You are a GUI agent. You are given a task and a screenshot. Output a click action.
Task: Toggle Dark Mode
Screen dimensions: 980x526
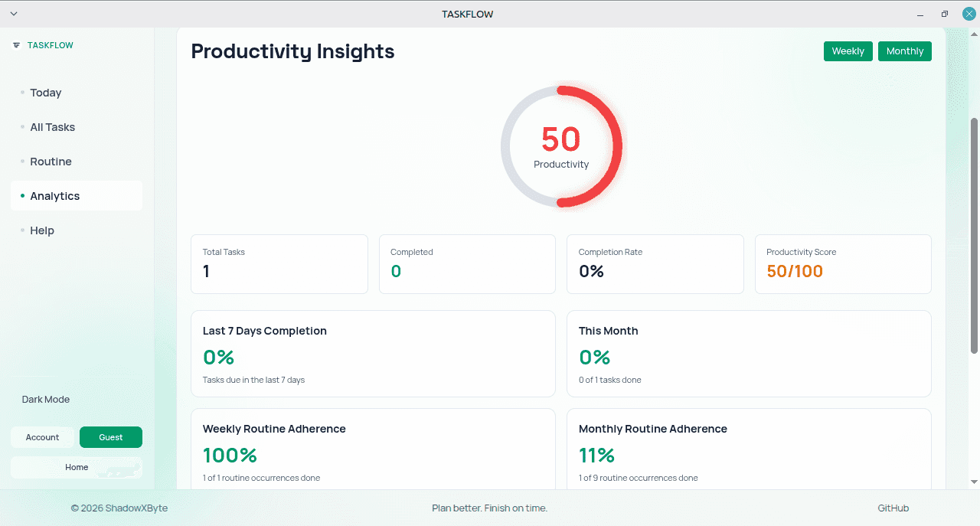(x=46, y=400)
